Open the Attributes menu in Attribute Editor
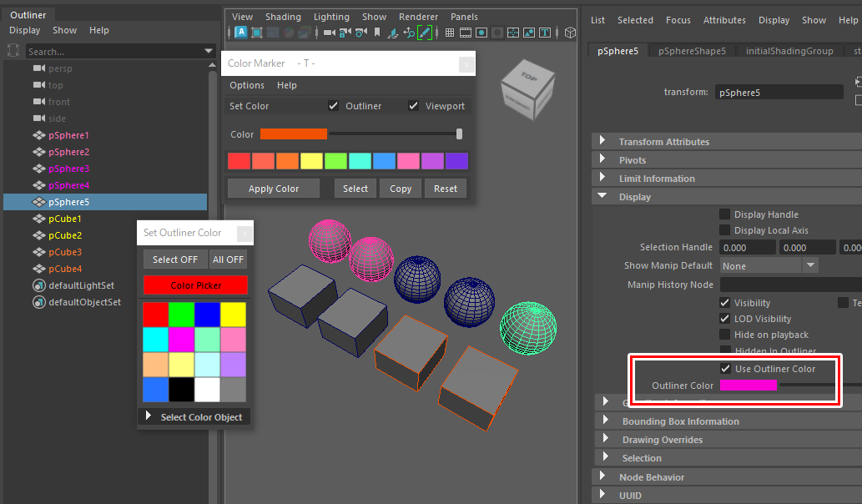862x504 pixels. [x=724, y=20]
